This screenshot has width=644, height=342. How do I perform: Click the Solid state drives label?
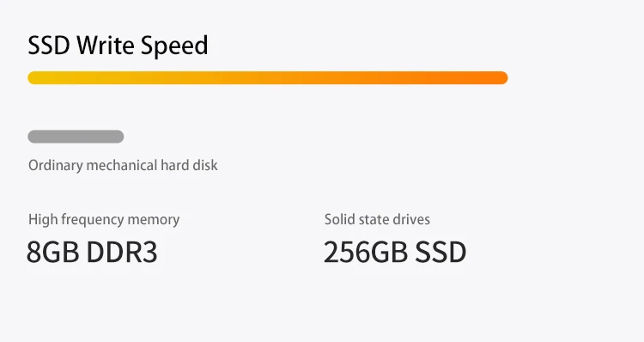(377, 219)
